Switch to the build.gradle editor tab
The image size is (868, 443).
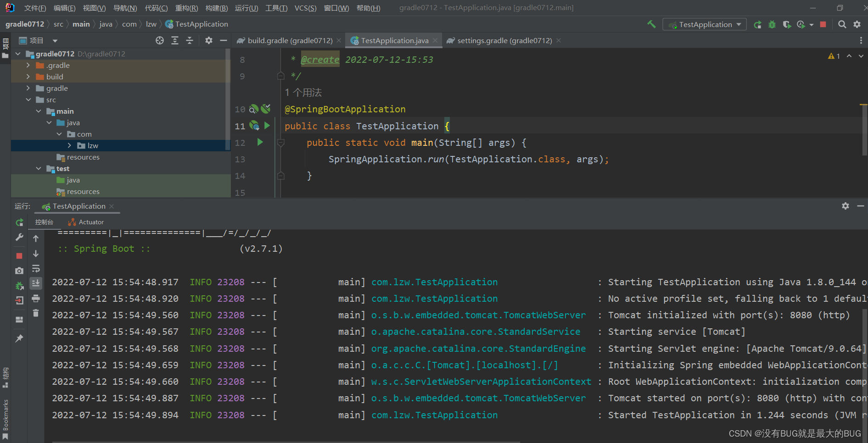[x=289, y=40]
